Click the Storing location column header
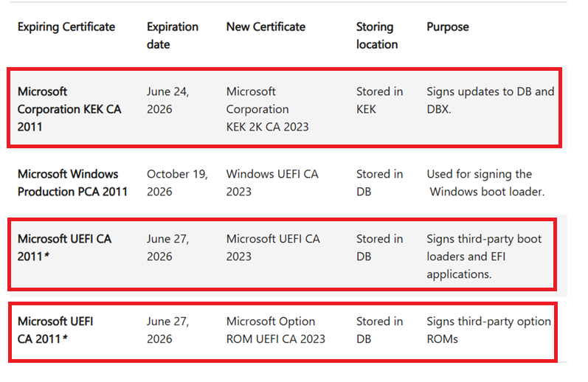The image size is (588, 382). pyautogui.click(x=377, y=35)
